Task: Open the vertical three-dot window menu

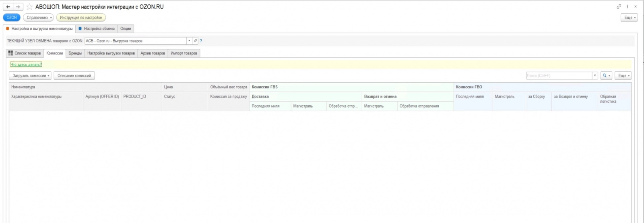Action: (x=627, y=6)
